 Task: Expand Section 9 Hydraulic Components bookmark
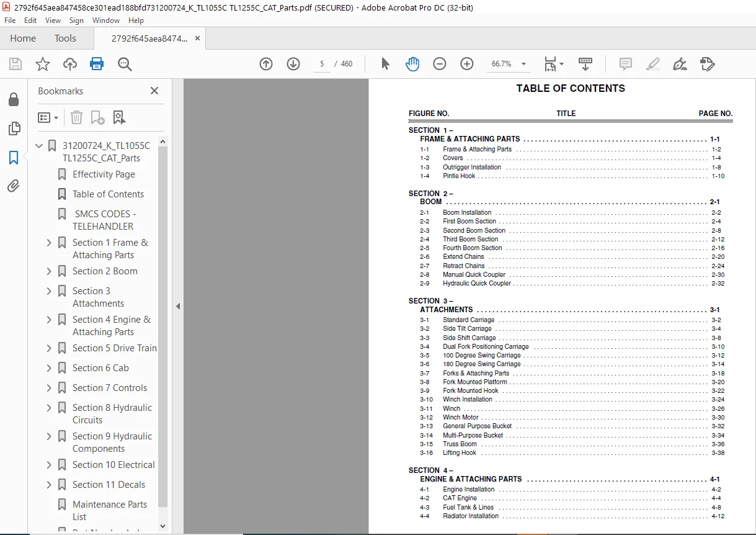pos(49,436)
